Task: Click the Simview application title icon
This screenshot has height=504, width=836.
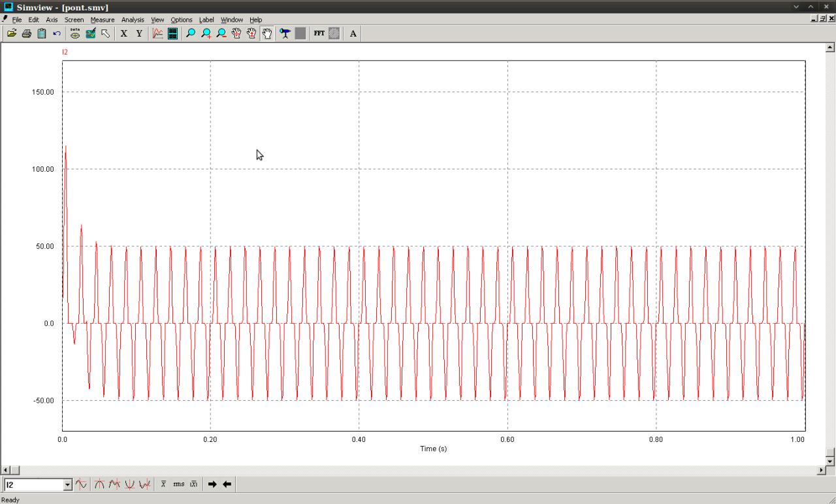Action: click(8, 7)
